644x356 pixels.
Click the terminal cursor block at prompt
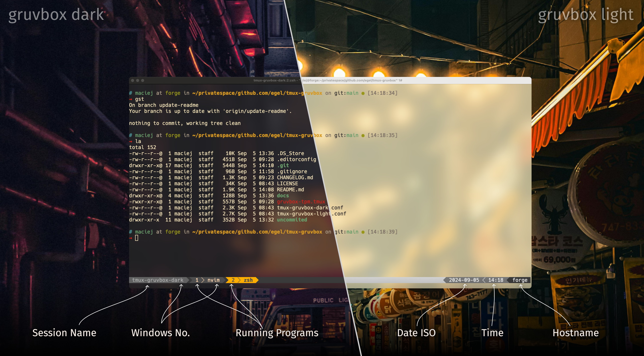tap(137, 238)
